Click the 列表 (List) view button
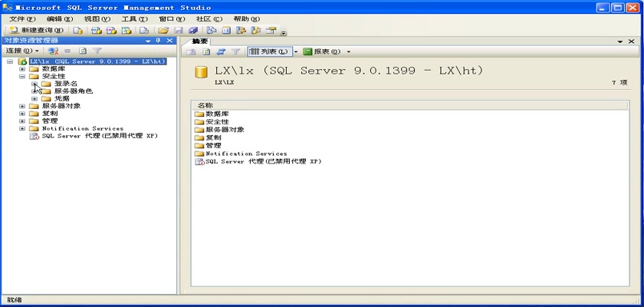This screenshot has height=307, width=644. [x=269, y=51]
